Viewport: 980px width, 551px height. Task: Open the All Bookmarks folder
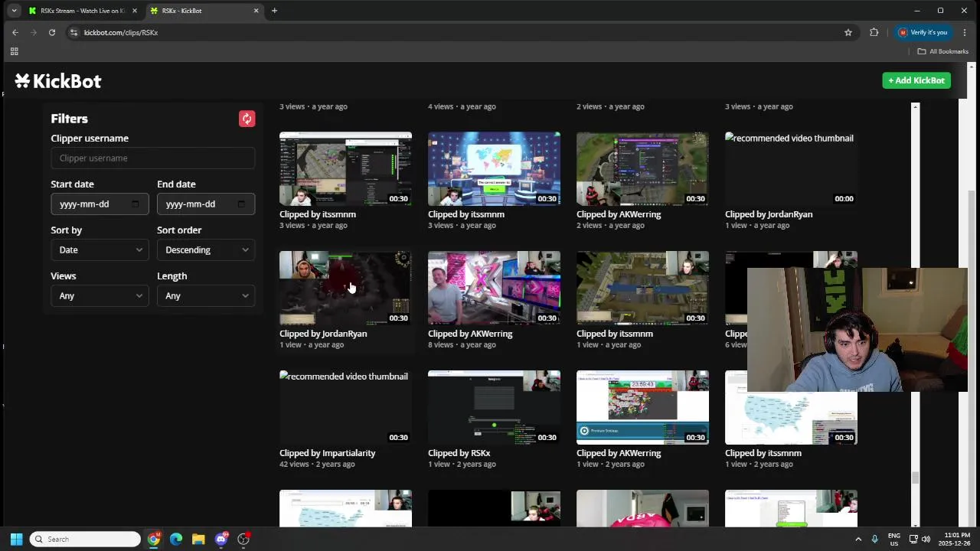click(x=943, y=51)
